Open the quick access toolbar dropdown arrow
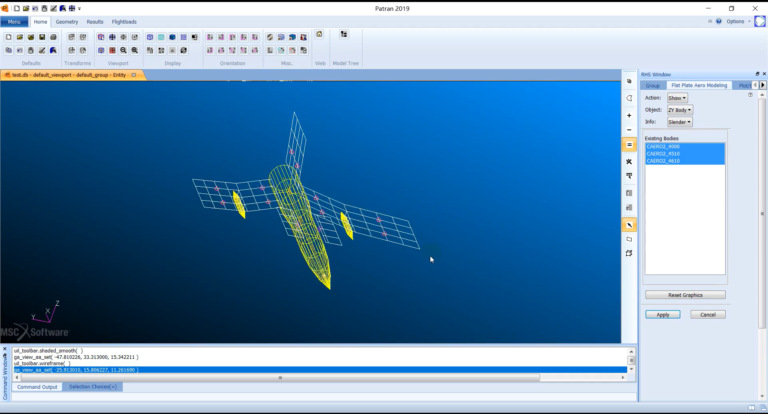The width and height of the screenshot is (768, 414). (79, 8)
